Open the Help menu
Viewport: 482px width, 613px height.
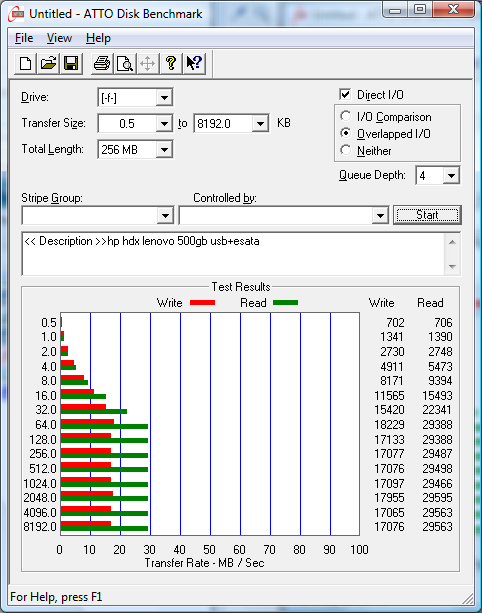click(x=98, y=38)
